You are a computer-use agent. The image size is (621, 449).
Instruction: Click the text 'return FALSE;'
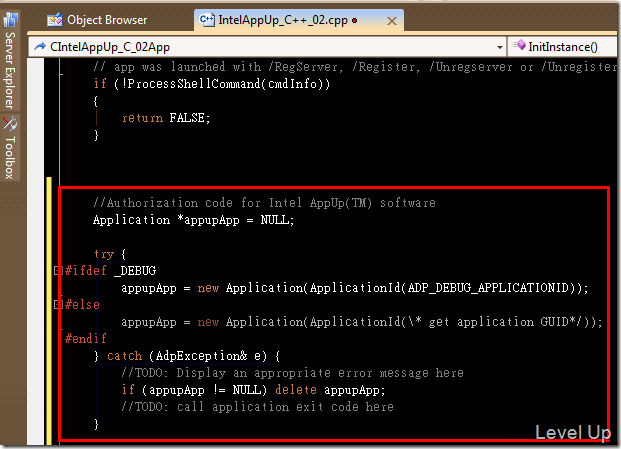click(x=166, y=118)
